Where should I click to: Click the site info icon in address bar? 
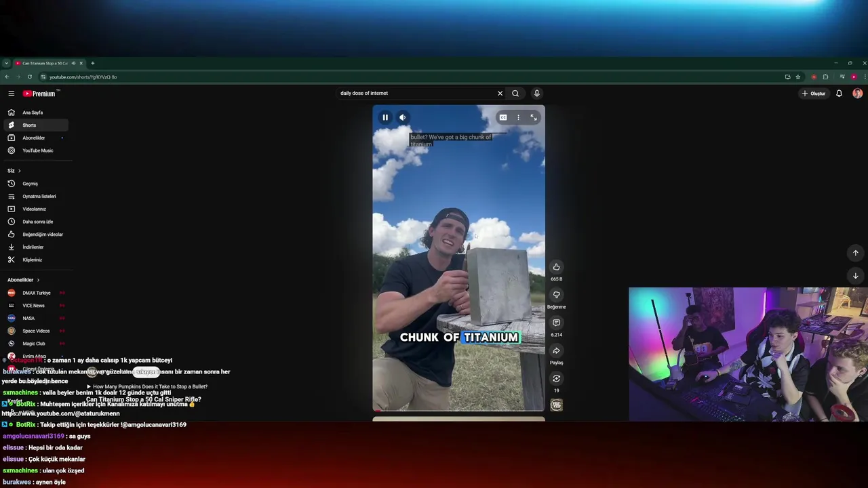click(x=43, y=77)
